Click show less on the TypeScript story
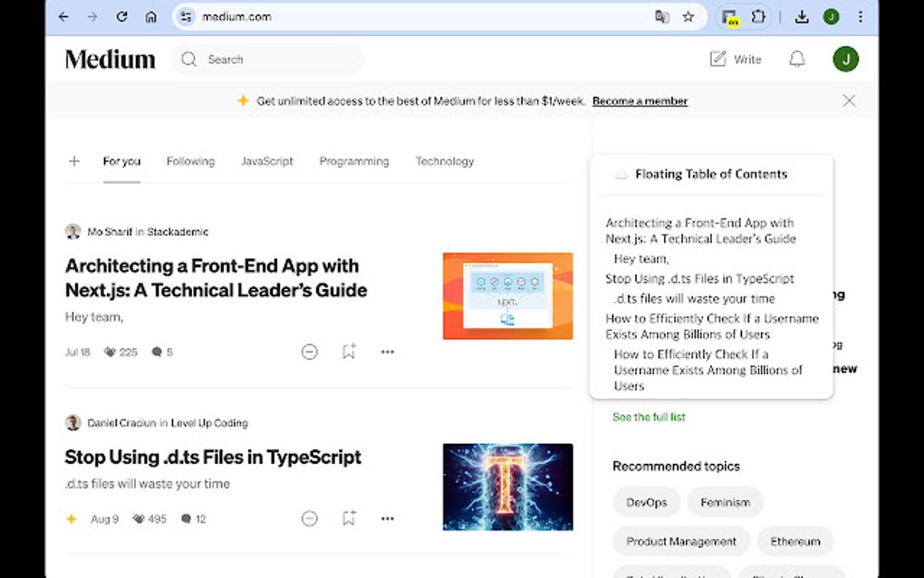The image size is (924, 578). [310, 518]
